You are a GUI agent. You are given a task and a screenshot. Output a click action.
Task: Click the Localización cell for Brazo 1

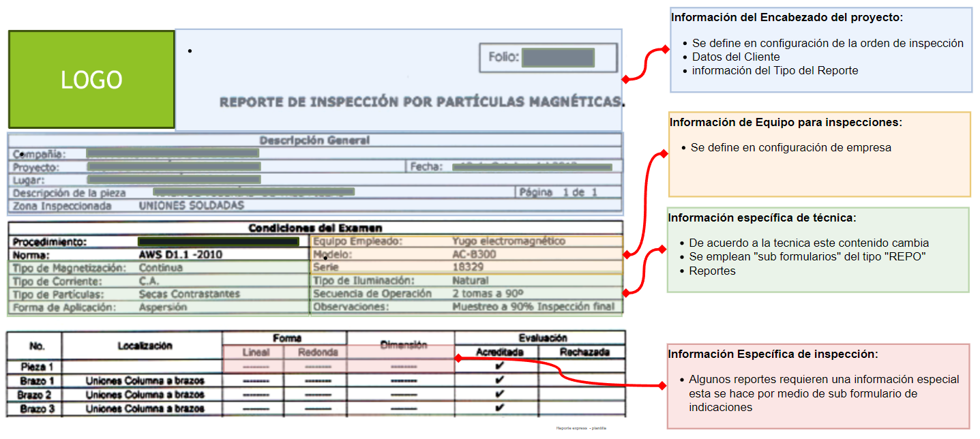click(x=145, y=380)
